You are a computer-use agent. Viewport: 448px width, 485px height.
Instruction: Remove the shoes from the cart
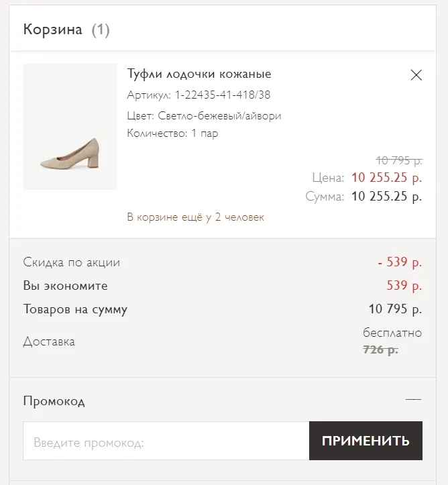point(416,75)
